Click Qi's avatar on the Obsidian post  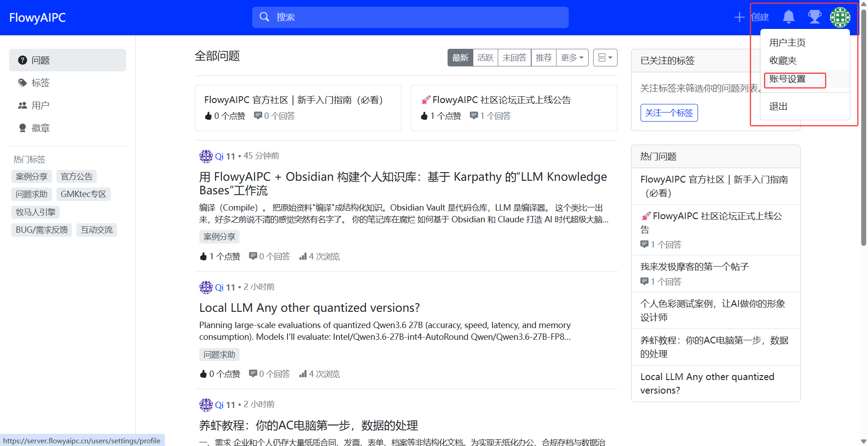point(206,156)
